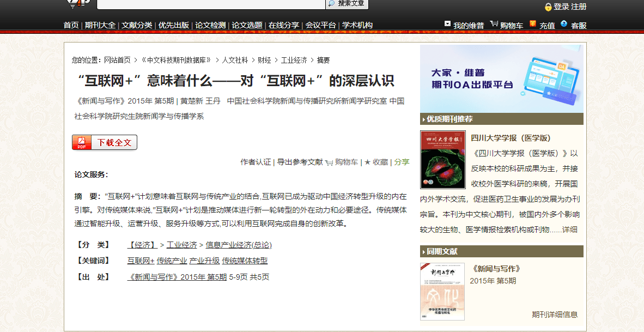Screen dimensions: 644x332
Task: Click the yuan recharge icon beside 充值
Action: pos(532,24)
